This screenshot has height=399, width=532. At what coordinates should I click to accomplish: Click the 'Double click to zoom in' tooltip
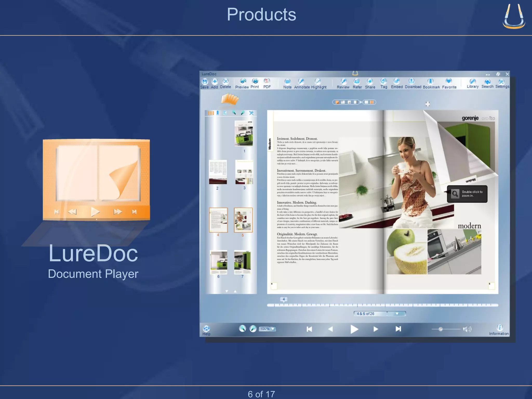(x=467, y=194)
